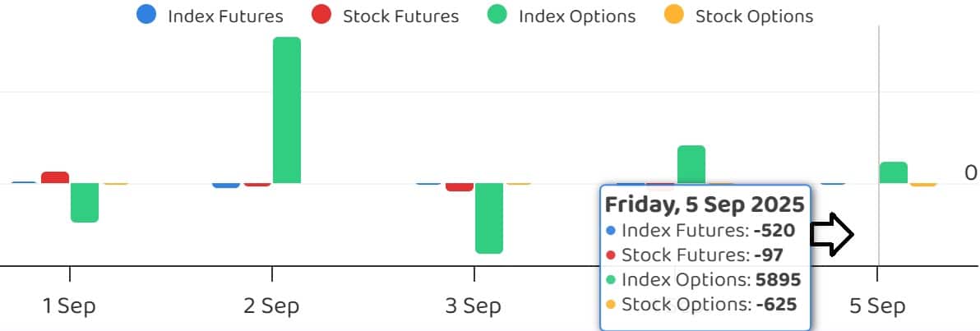This screenshot has width=980, height=331.
Task: Select the 1 Sep axis label
Action: click(69, 306)
